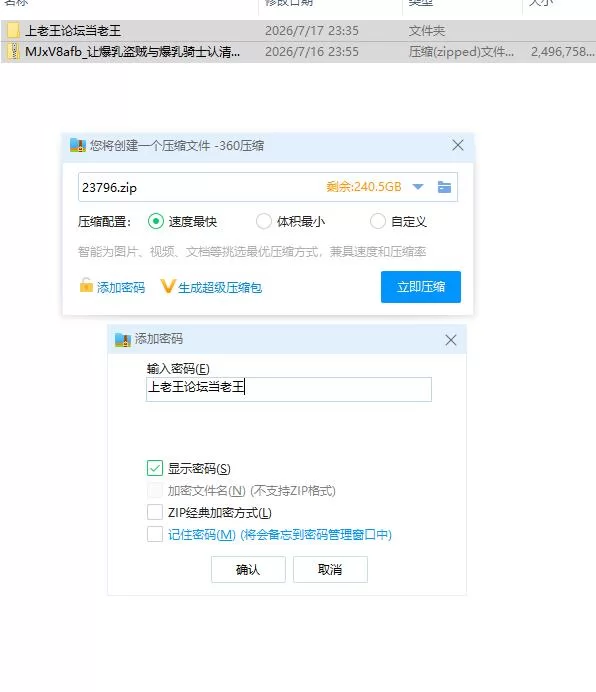Uncheck the 显示密码(S) checkbox

[155, 468]
